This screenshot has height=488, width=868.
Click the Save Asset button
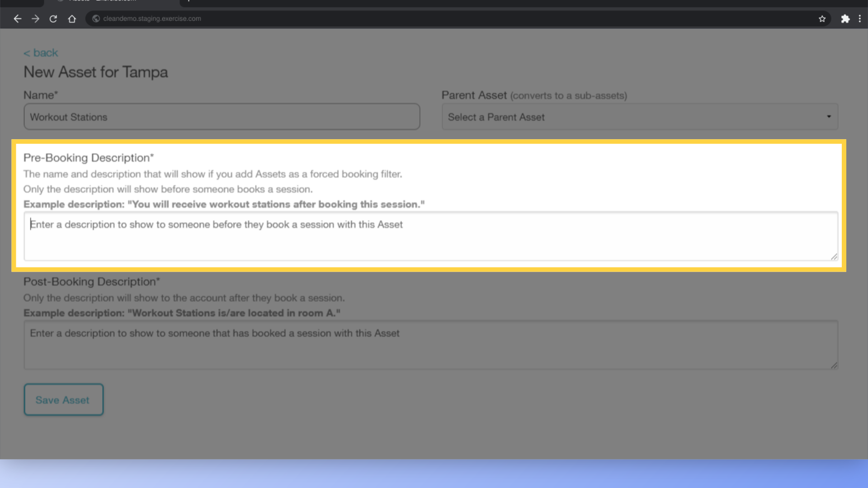(x=63, y=400)
